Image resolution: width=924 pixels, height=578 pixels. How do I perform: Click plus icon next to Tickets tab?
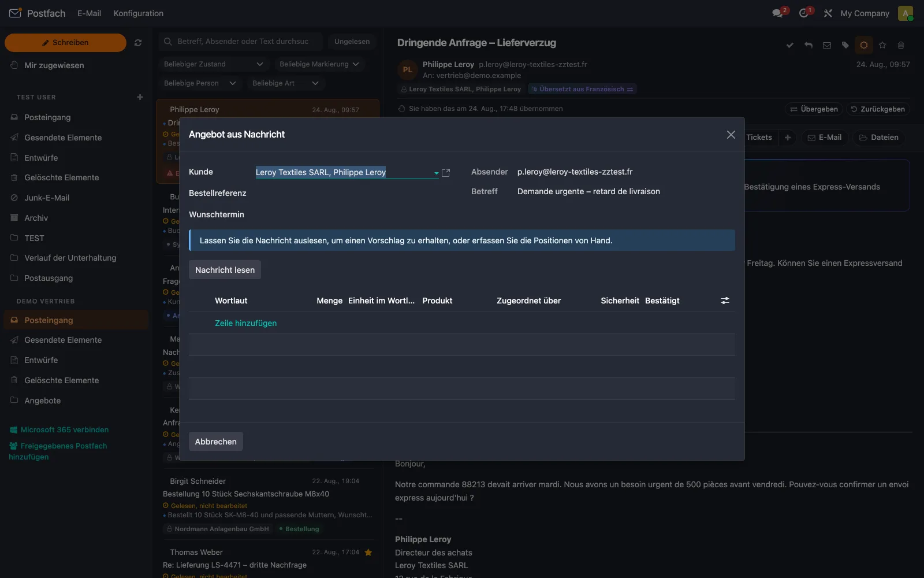[788, 138]
